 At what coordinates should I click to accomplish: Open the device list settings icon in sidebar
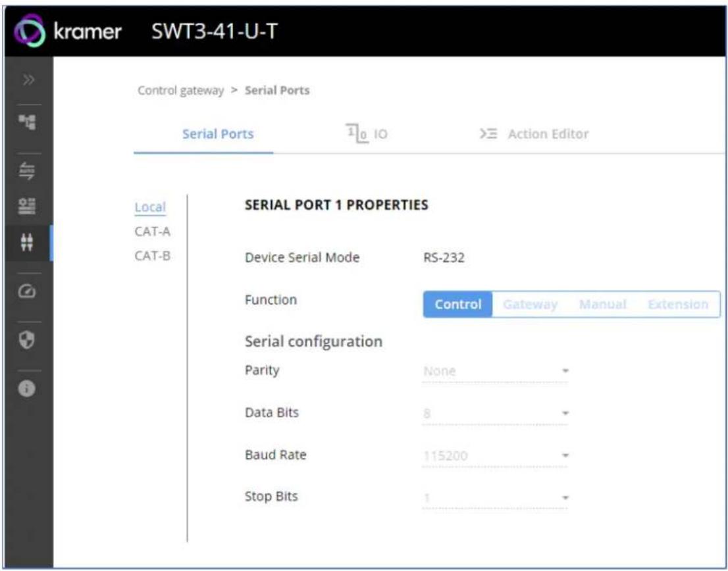27,207
